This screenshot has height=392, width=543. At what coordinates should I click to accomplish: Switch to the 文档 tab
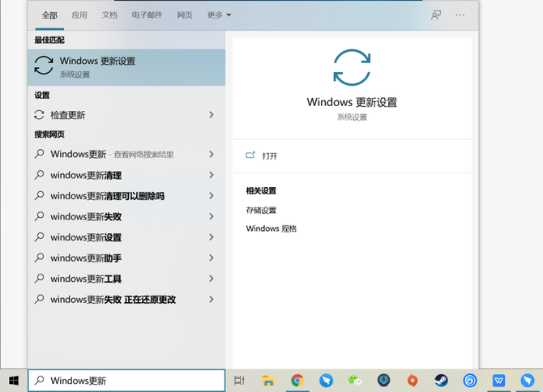tap(109, 15)
